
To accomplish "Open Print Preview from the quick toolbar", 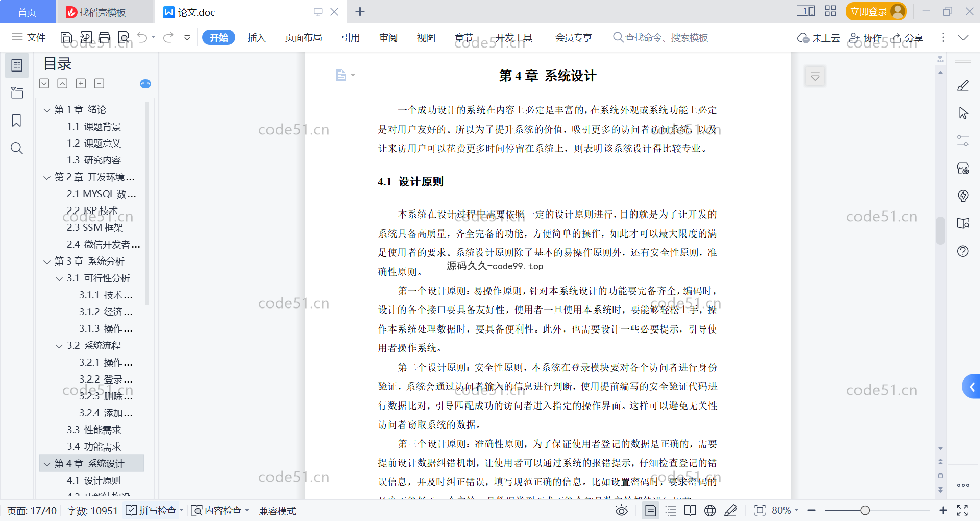I will (124, 37).
